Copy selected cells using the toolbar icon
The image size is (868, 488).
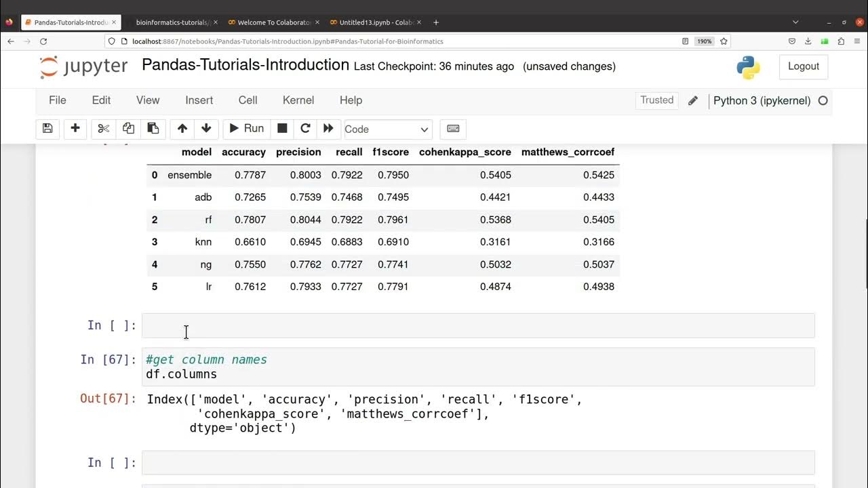coord(128,129)
